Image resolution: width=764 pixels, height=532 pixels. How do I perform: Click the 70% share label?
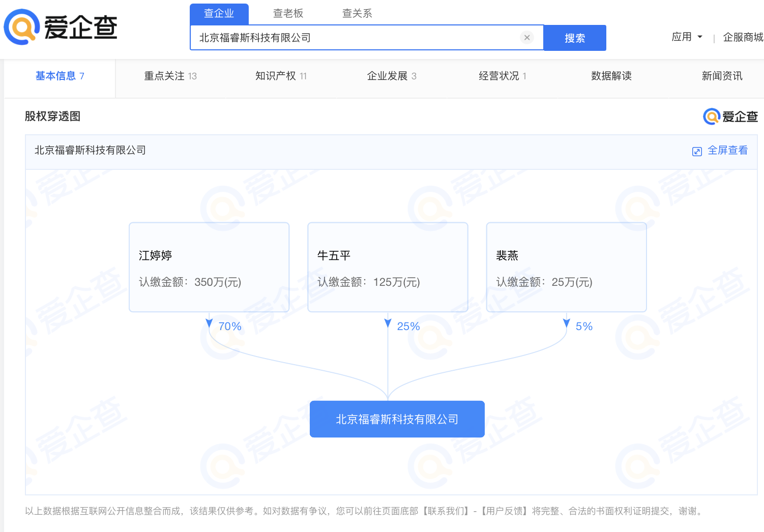point(230,327)
